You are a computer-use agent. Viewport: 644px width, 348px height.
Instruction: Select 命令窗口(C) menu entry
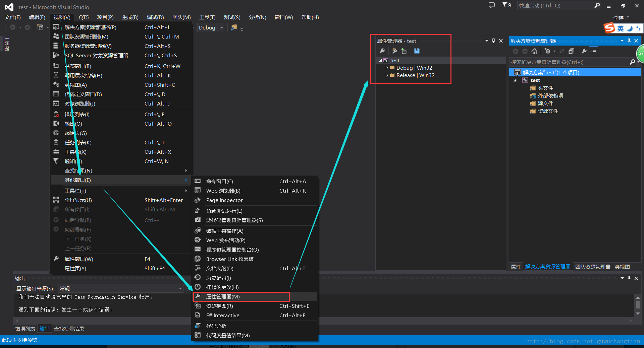click(x=255, y=181)
